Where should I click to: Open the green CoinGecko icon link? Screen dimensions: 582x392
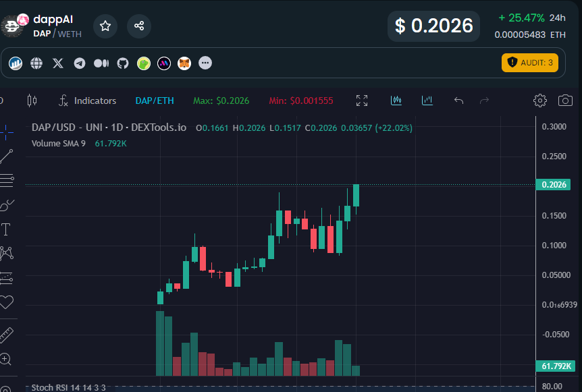pos(144,63)
